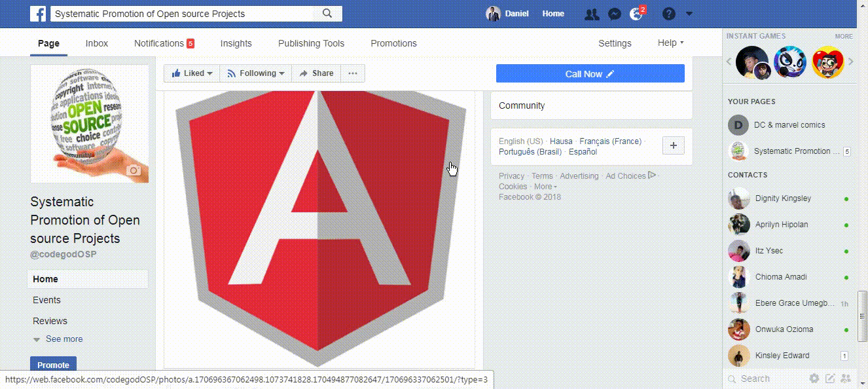This screenshot has height=389, width=868.
Task: Open the globe Notifications icon
Action: (636, 14)
